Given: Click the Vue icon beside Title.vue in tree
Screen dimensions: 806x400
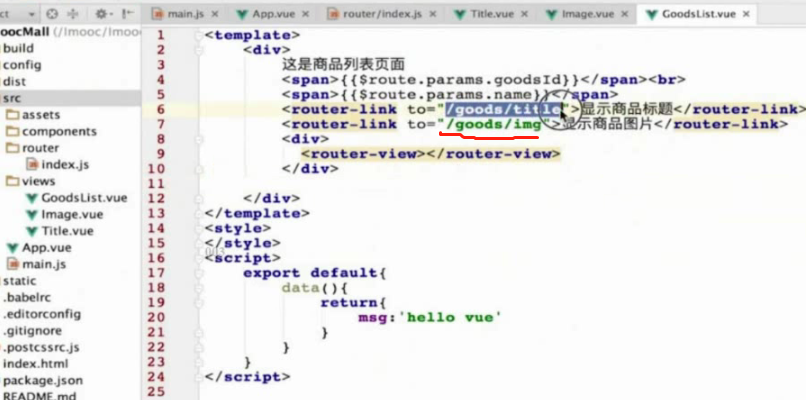Looking at the screenshot, I should [32, 231].
